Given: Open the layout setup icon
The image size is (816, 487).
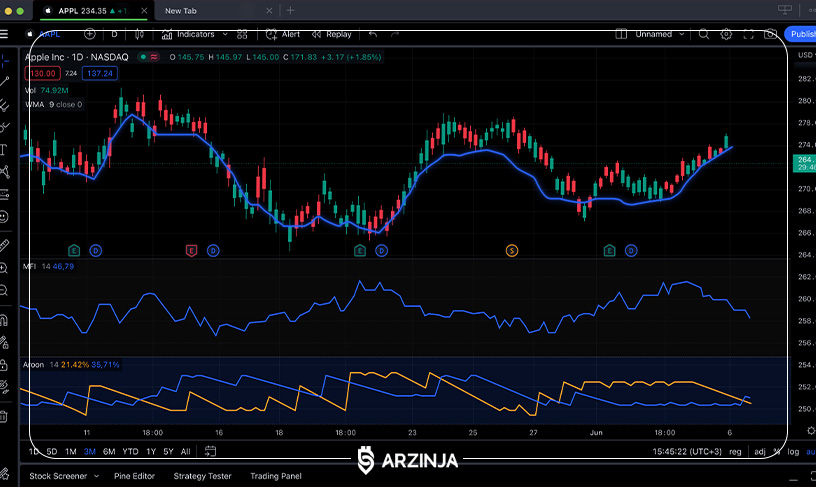Looking at the screenshot, I should point(621,34).
